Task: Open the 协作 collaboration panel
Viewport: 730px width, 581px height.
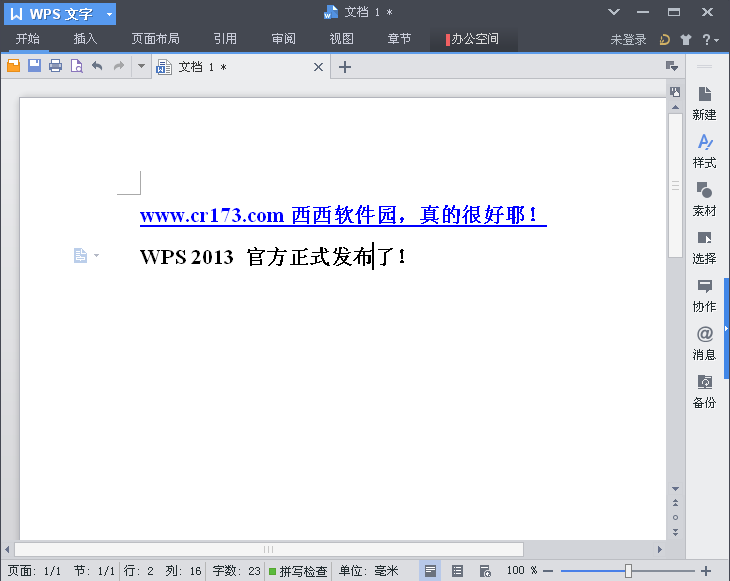Action: 704,296
